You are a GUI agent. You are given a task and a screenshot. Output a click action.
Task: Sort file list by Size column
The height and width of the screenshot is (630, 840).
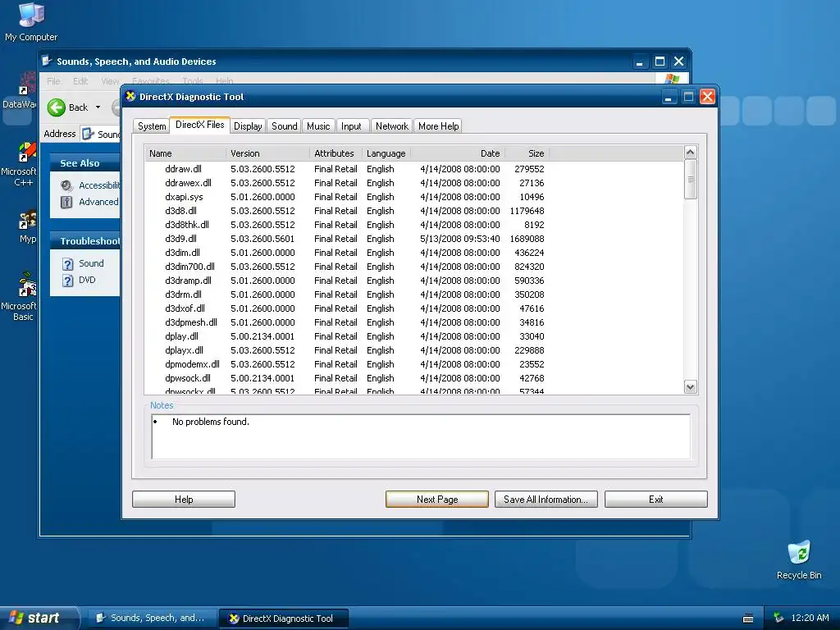pos(527,153)
